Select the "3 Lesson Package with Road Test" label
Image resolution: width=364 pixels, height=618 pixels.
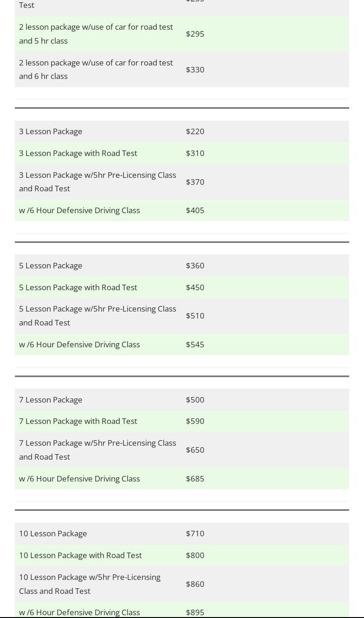click(78, 153)
